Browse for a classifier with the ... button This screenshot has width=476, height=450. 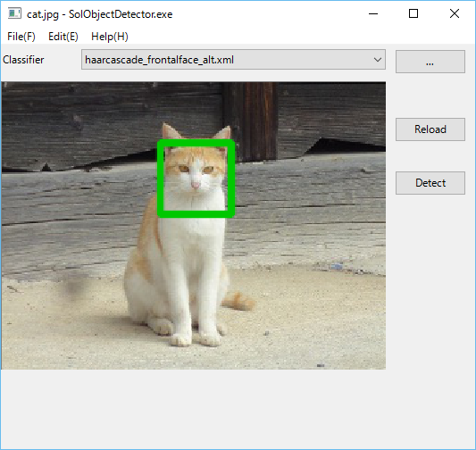click(x=430, y=62)
